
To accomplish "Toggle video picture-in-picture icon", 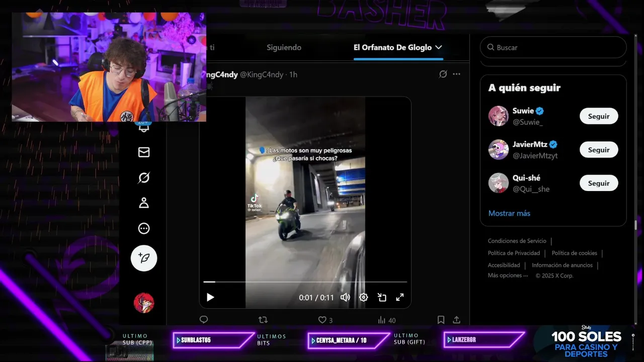I will [382, 297].
